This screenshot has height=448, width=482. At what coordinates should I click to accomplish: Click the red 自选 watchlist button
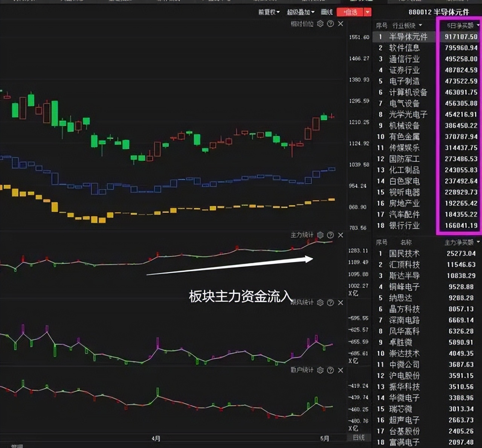(x=350, y=12)
